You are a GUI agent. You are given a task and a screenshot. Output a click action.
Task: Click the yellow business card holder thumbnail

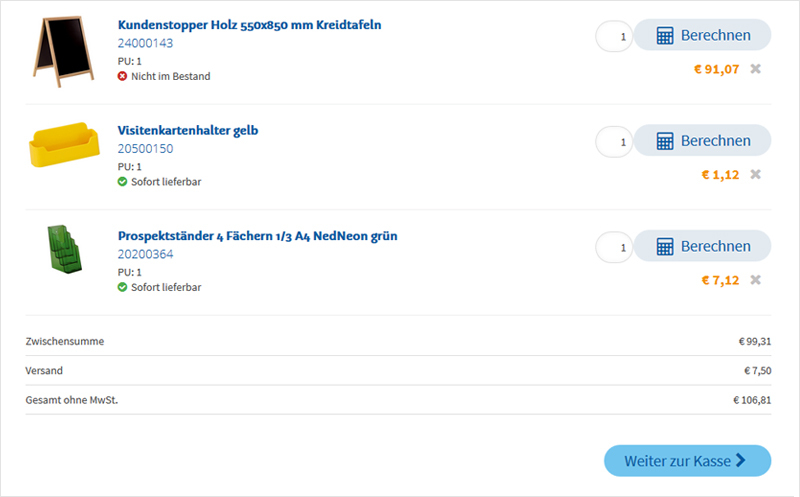click(x=61, y=146)
